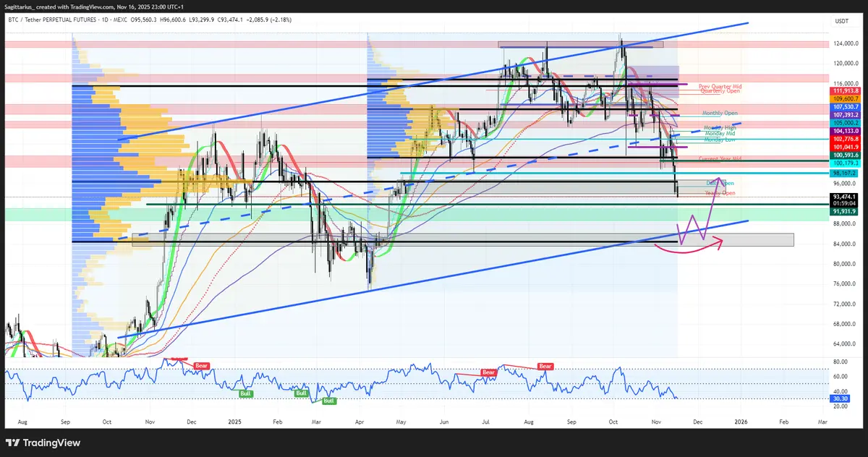This screenshot has width=868, height=457.
Task: Click the Bull divergence tag near January 2025
Action: pos(245,393)
